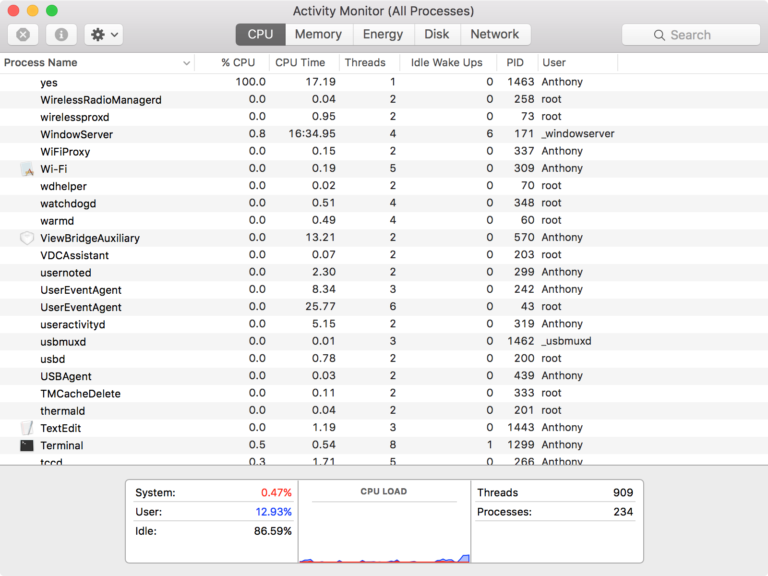Image resolution: width=768 pixels, height=576 pixels.
Task: Select the usbd process
Action: coord(384,359)
